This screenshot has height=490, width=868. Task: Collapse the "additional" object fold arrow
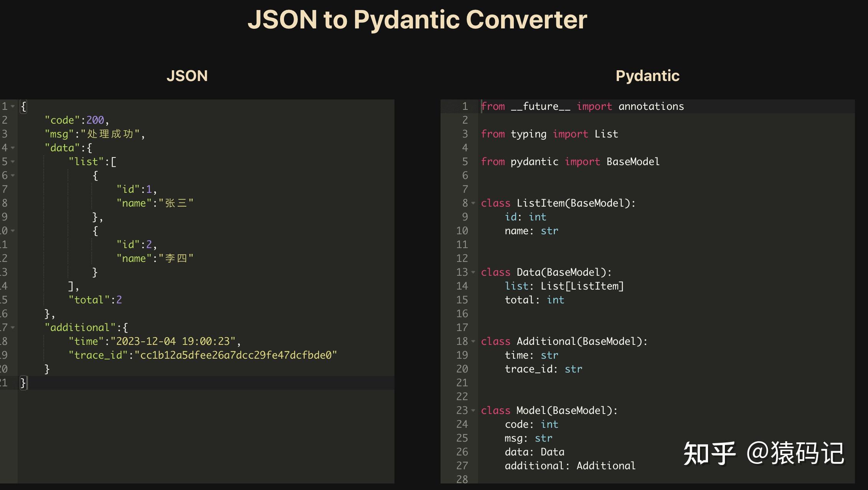(13, 327)
